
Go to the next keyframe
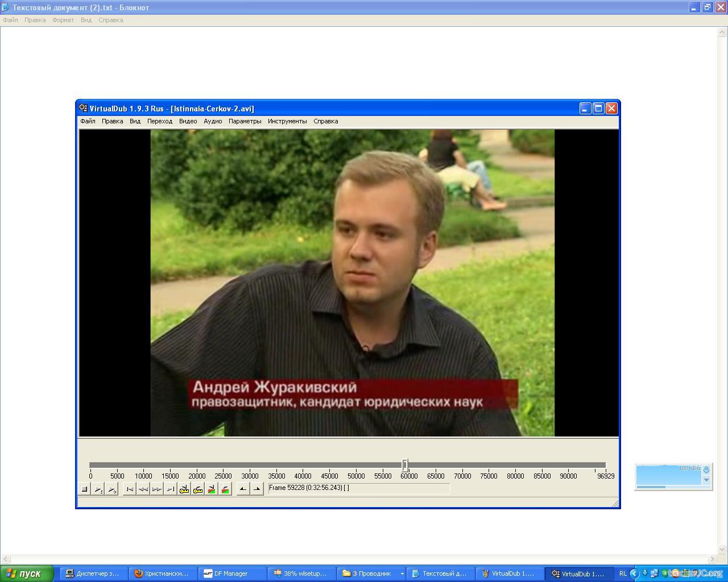[198, 489]
